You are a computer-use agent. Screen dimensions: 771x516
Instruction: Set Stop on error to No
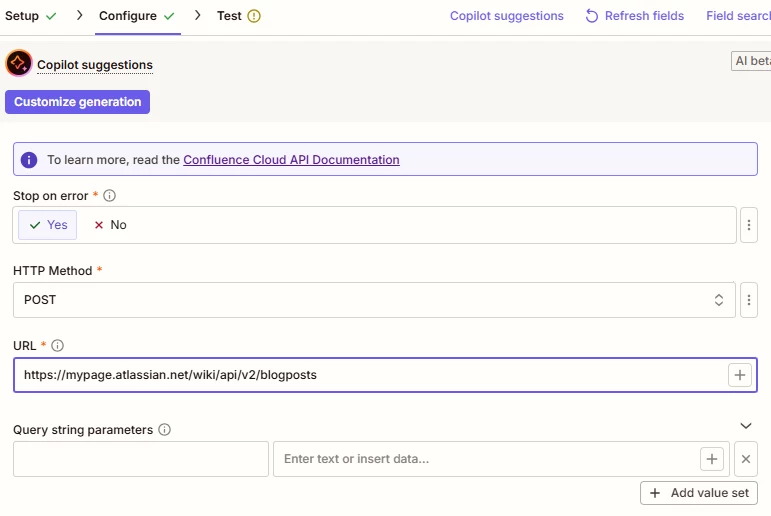tap(111, 225)
